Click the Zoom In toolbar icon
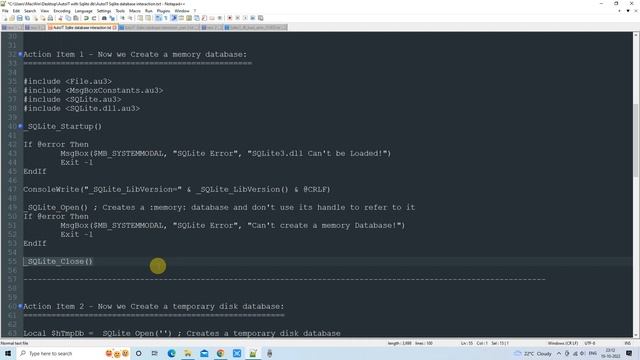 pyautogui.click(x=122, y=18)
